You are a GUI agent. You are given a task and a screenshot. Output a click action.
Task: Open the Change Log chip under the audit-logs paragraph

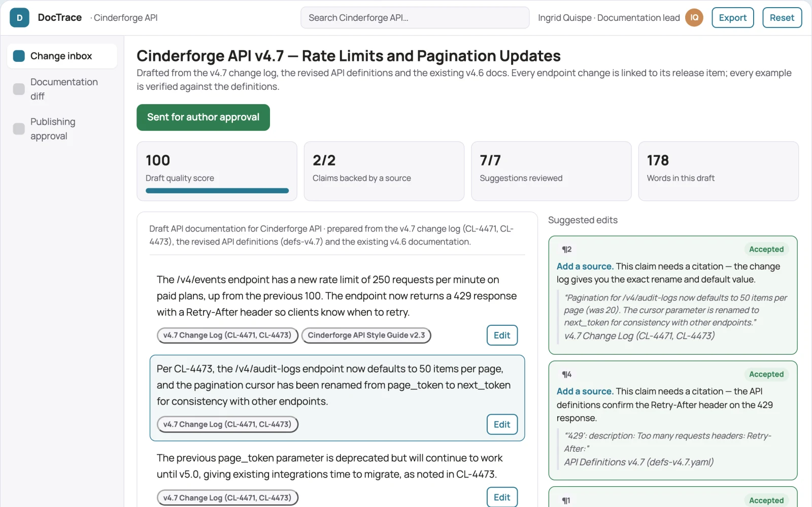(227, 424)
